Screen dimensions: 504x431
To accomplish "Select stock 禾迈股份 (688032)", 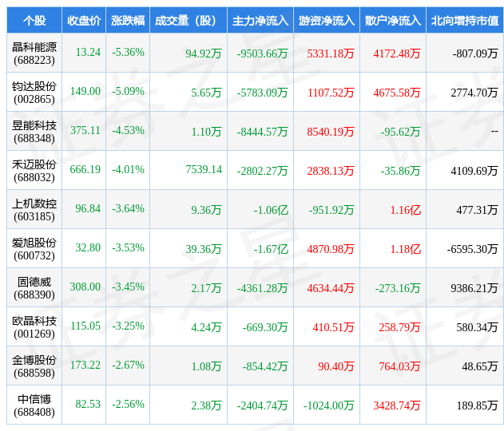I will 34,171.
